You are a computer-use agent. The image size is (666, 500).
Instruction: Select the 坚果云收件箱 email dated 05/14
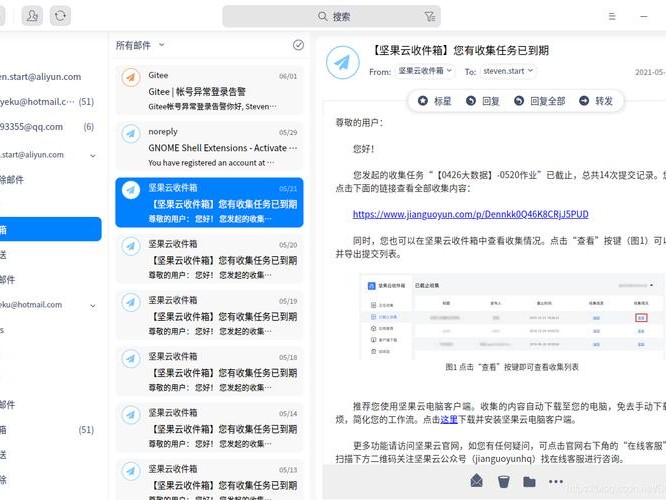click(x=209, y=427)
